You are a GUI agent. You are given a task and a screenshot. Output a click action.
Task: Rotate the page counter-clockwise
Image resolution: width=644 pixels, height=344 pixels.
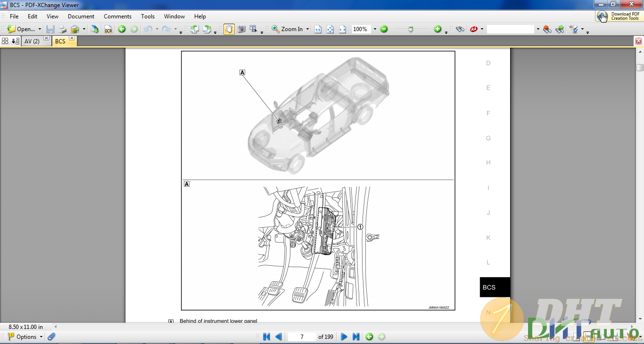pyautogui.click(x=195, y=29)
